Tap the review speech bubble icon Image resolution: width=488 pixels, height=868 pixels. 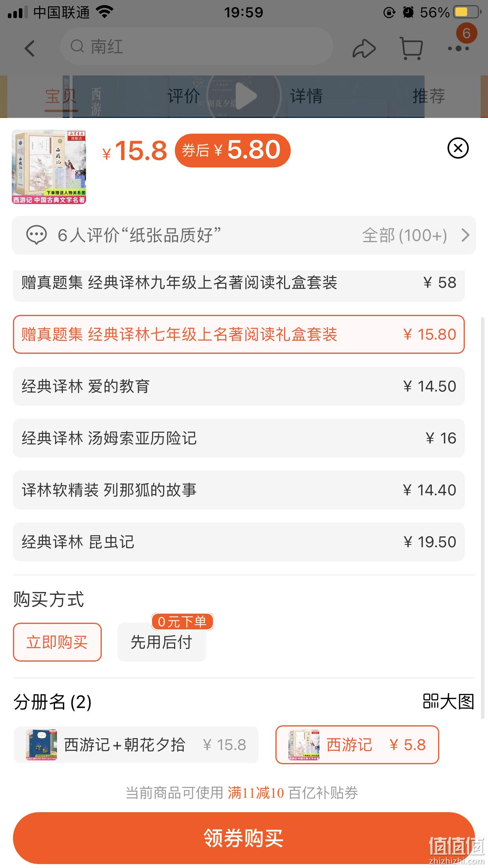click(36, 235)
